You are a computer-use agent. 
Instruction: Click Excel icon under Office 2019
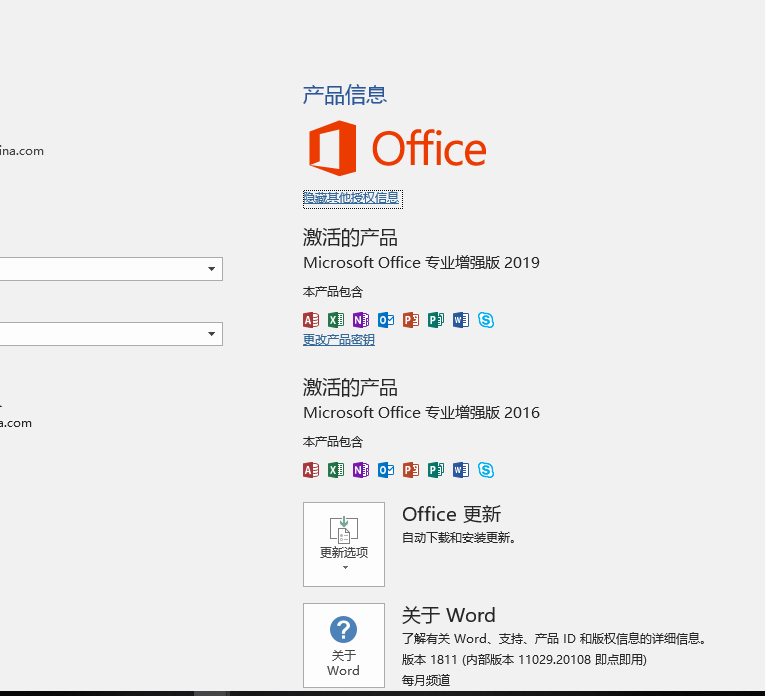point(336,320)
